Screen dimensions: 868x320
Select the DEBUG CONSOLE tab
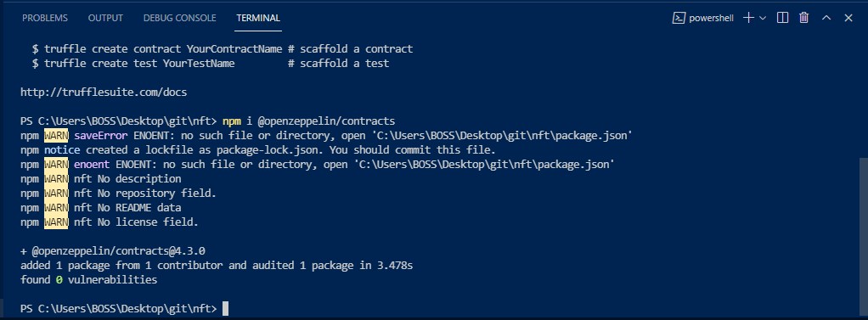(x=179, y=19)
